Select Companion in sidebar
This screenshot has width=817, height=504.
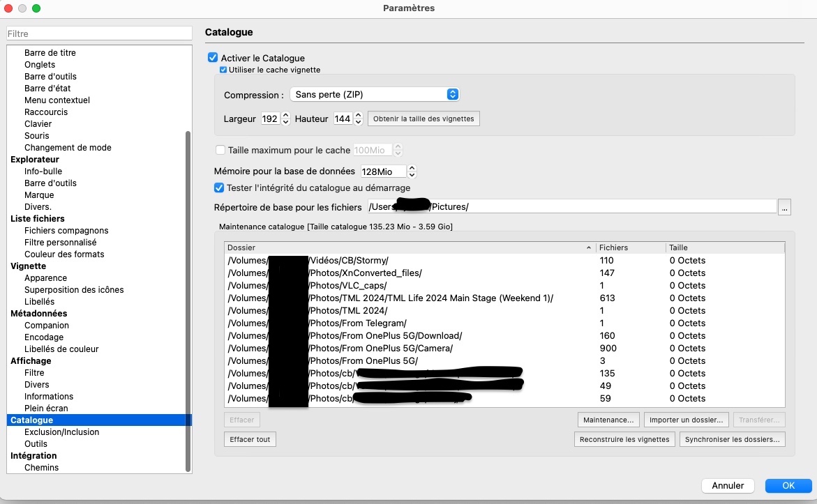click(x=46, y=326)
